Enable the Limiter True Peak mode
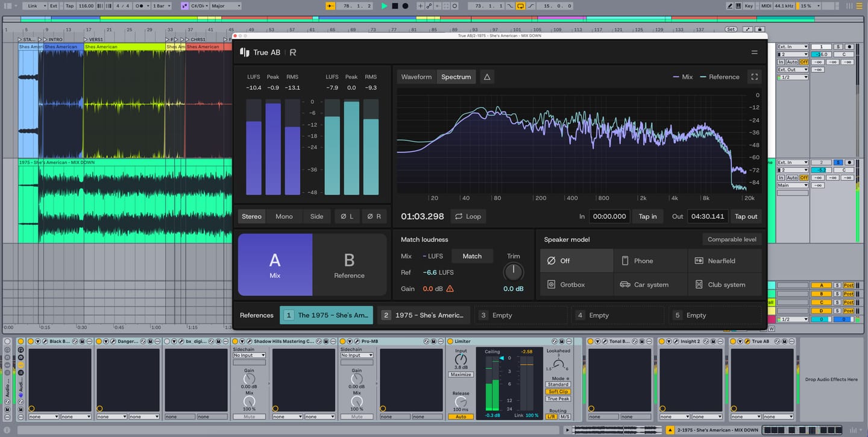Screen dimensions: 868x437 click(558, 399)
